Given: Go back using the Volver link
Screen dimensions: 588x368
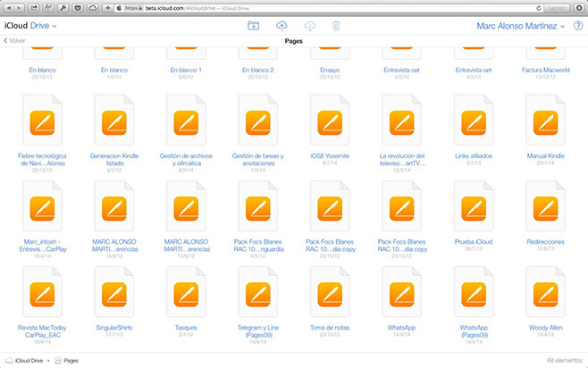Looking at the screenshot, I should [x=15, y=41].
